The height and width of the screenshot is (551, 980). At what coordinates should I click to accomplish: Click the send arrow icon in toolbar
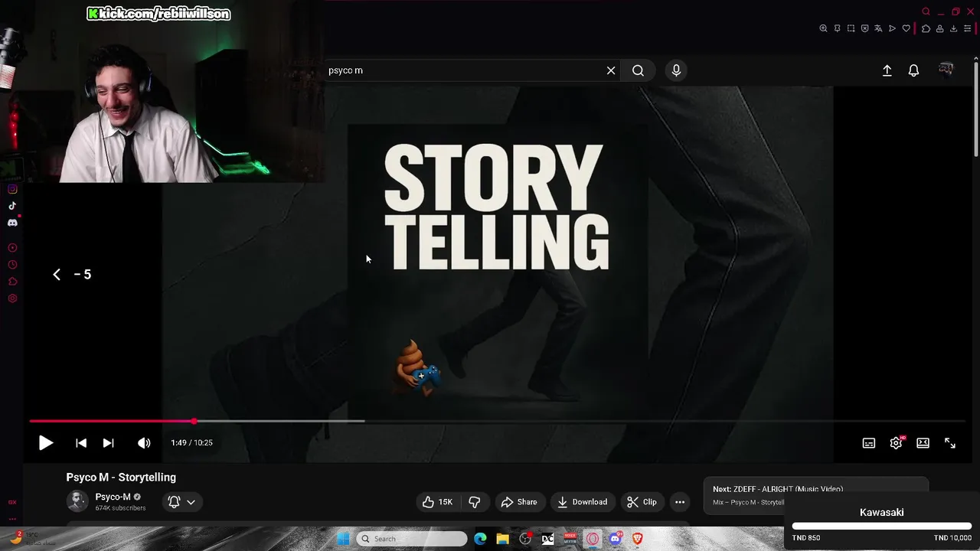click(x=892, y=28)
